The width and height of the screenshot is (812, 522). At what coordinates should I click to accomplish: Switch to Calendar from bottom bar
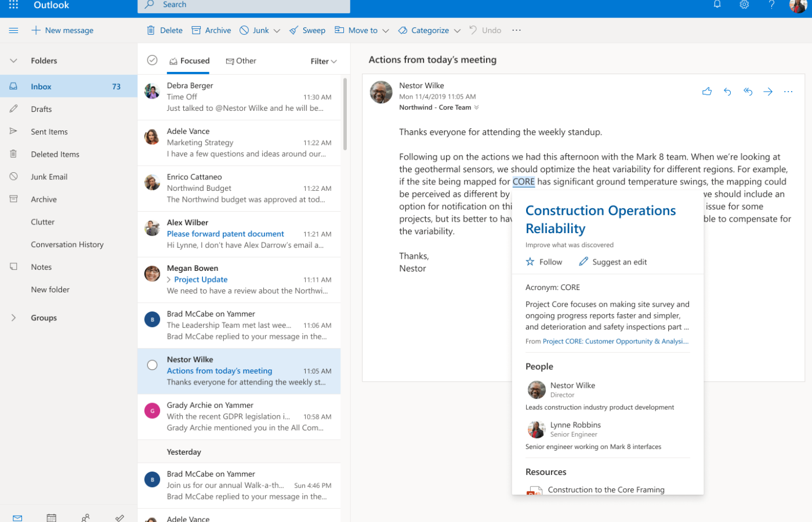51,517
